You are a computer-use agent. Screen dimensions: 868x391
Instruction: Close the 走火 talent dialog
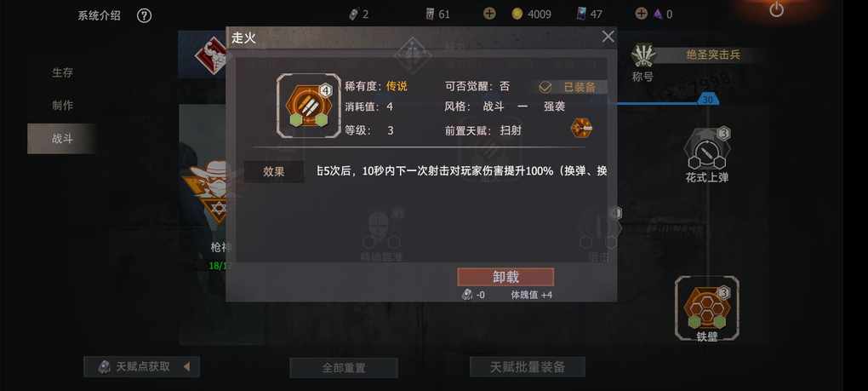coord(608,37)
